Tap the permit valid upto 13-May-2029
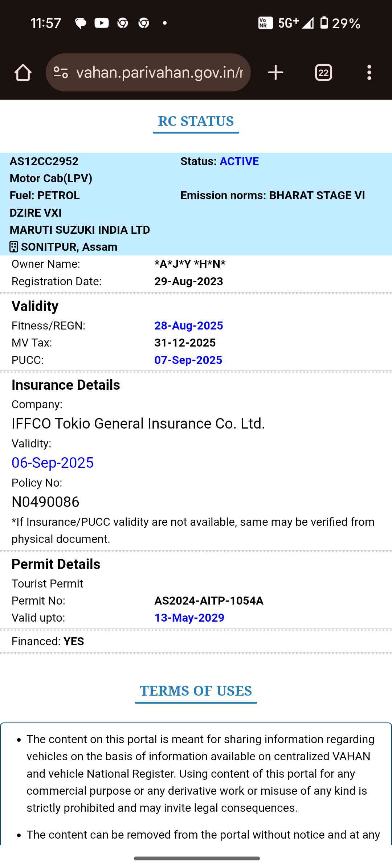Screen dimensions: 392x868 click(x=189, y=618)
